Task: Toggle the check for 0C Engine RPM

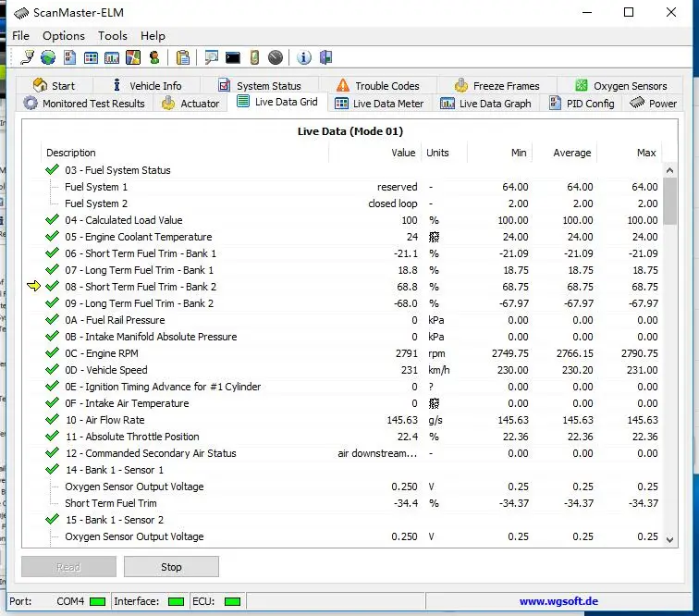Action: click(x=52, y=352)
